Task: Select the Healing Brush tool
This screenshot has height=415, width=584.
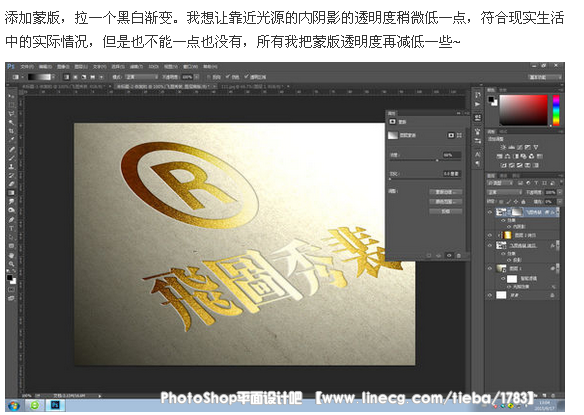Action: (x=11, y=149)
